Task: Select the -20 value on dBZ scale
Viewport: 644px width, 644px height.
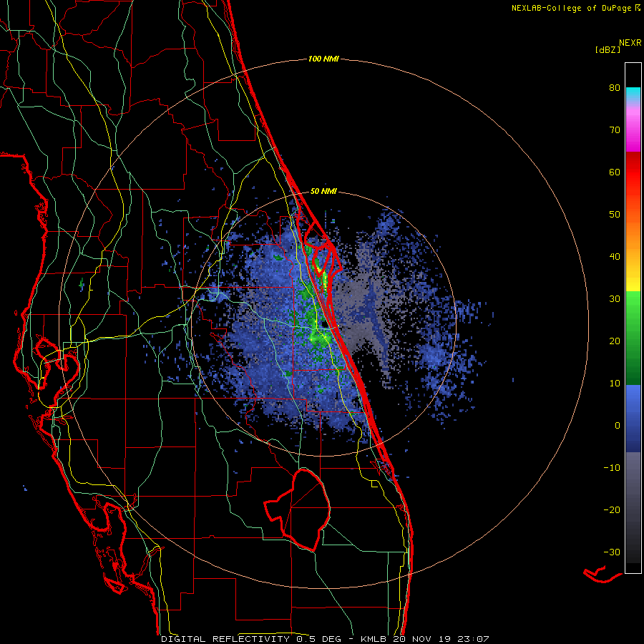Action: click(x=612, y=510)
